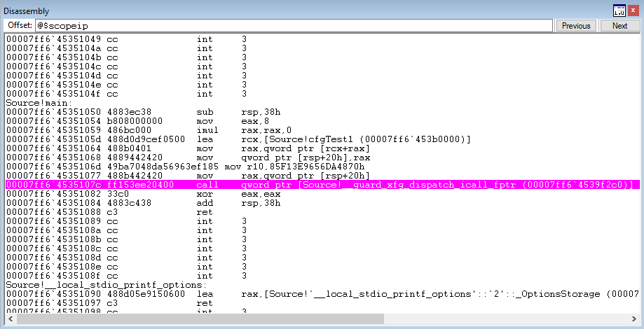This screenshot has width=644, height=329.
Task: Click the Previous button
Action: pyautogui.click(x=576, y=25)
